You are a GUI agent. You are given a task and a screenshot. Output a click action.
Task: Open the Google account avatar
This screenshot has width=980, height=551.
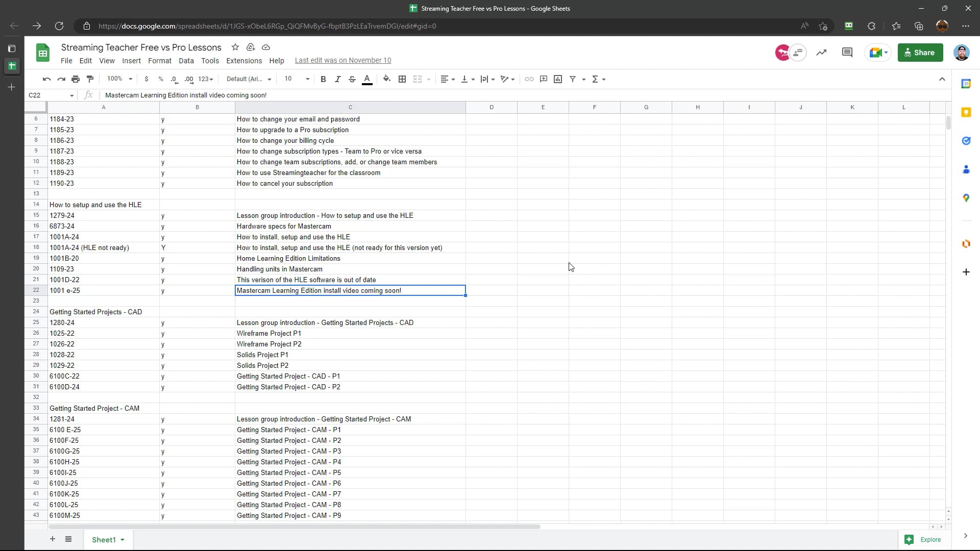coord(962,53)
